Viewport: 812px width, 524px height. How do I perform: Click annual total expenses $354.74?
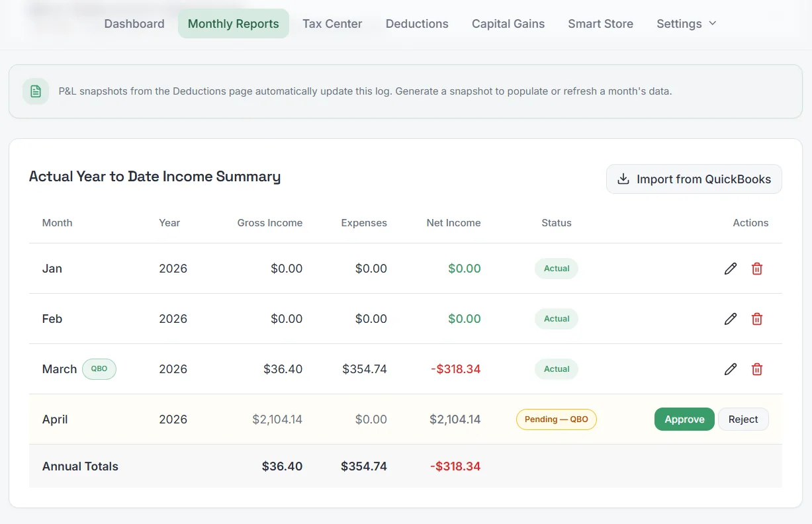coord(364,466)
